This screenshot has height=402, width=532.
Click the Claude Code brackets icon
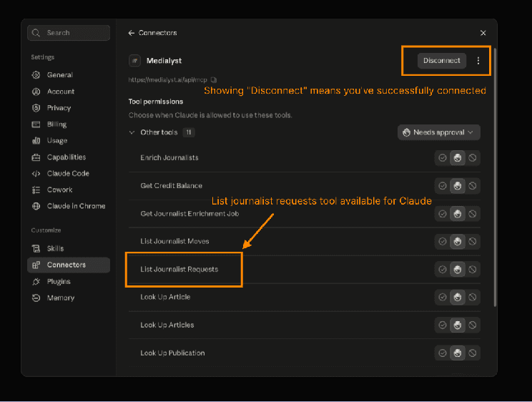click(x=36, y=174)
